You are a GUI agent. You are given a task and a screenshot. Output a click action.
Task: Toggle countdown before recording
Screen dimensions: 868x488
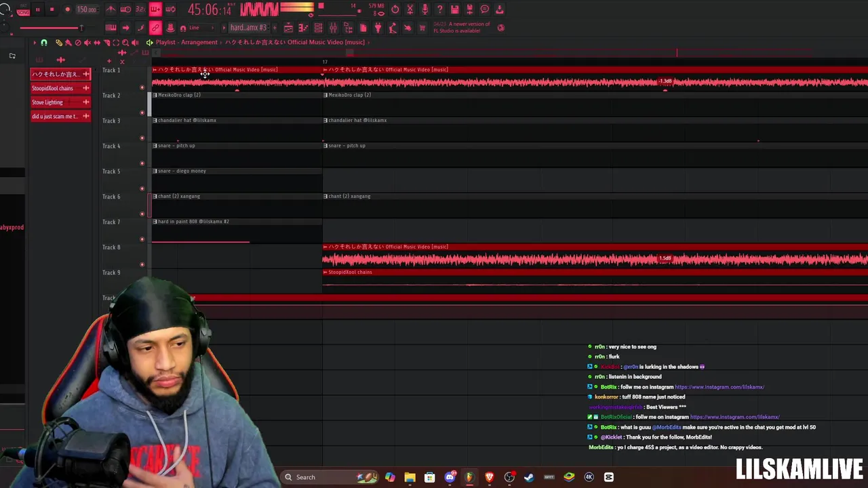click(140, 9)
